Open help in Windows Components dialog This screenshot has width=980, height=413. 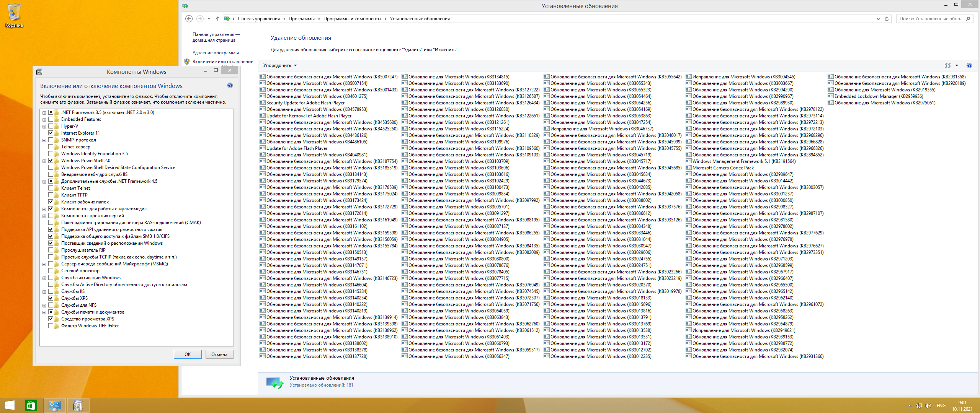point(230,85)
